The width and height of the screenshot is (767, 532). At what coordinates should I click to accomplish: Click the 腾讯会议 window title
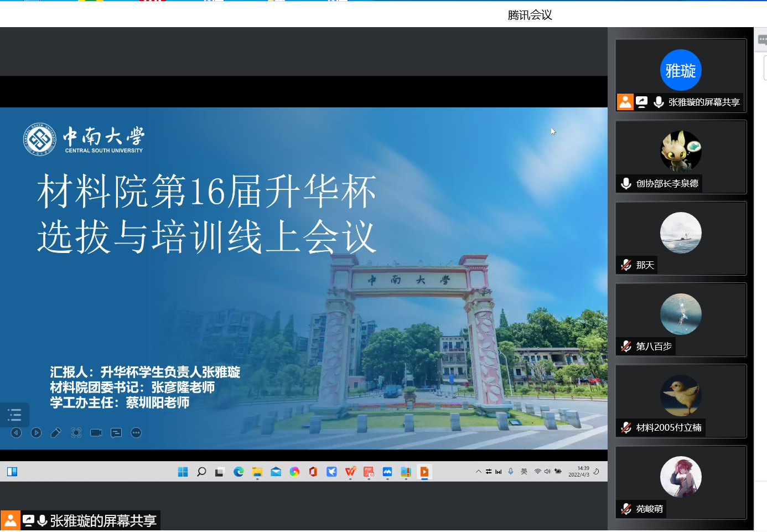tap(530, 16)
